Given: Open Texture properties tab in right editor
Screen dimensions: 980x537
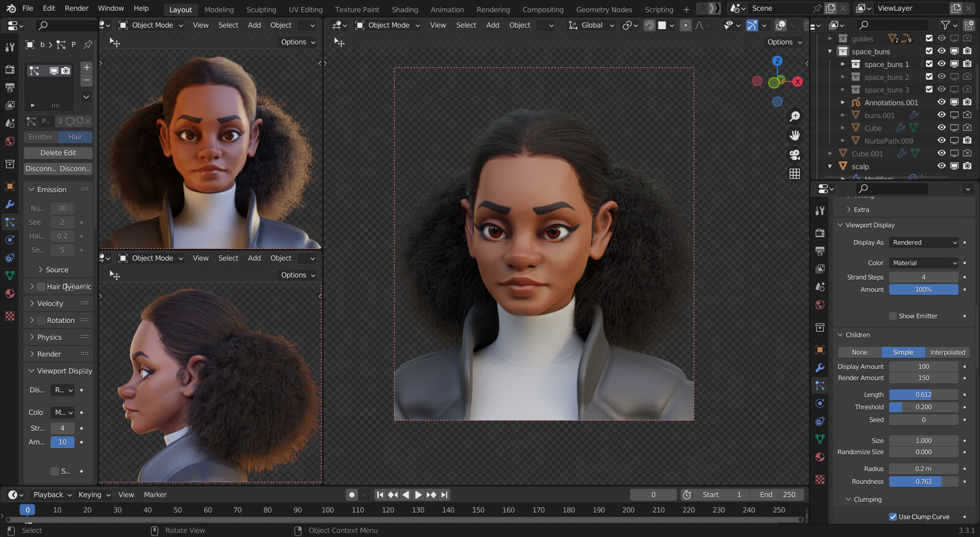Looking at the screenshot, I should click(820, 479).
